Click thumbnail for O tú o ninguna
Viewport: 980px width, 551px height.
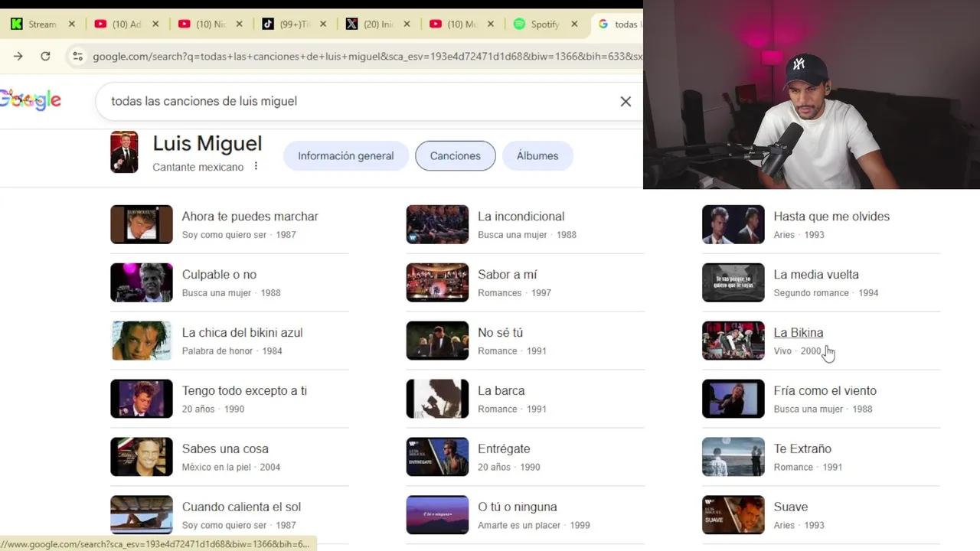coord(437,515)
